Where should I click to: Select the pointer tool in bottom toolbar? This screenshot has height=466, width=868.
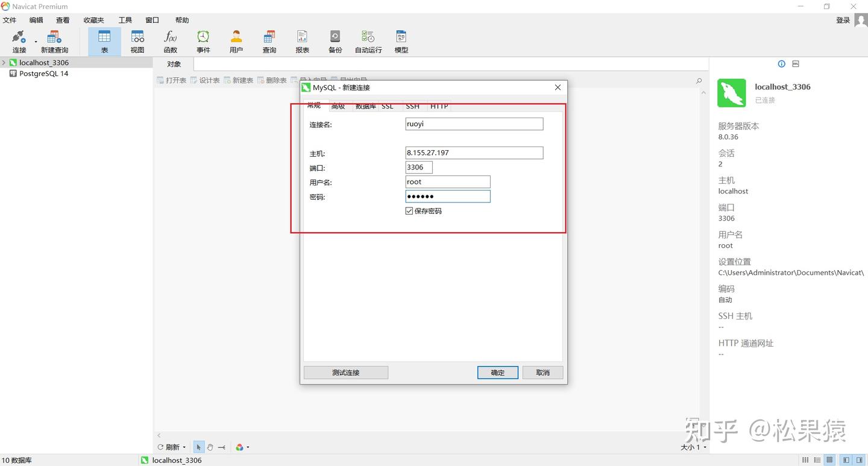(x=199, y=447)
